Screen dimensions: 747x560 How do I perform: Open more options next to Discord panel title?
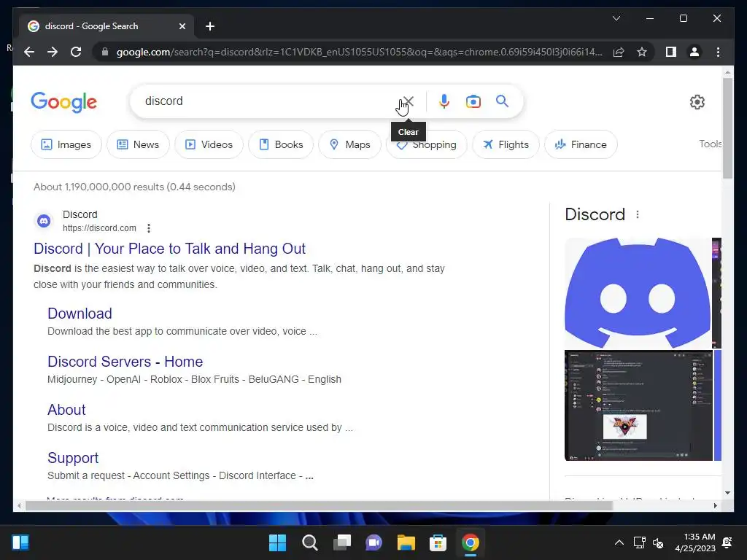pos(638,214)
